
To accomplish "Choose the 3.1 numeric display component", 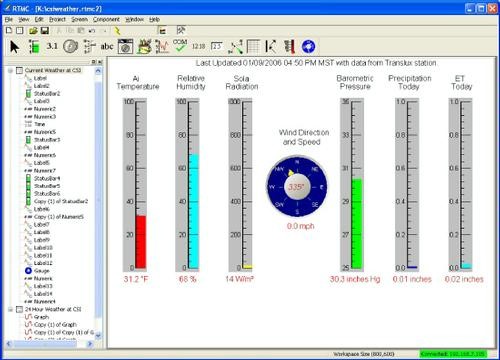I will (x=52, y=46).
